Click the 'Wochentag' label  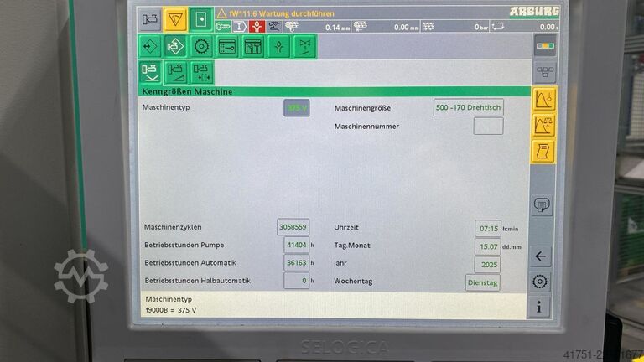(x=353, y=282)
